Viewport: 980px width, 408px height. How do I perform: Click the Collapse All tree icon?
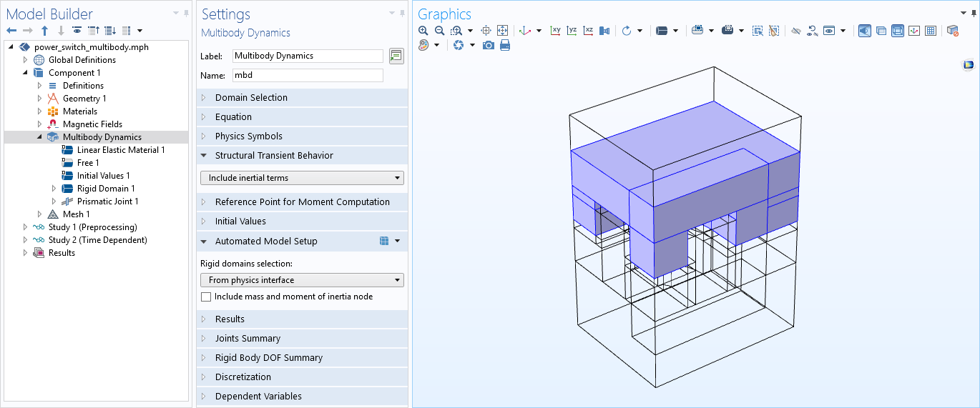[93, 31]
